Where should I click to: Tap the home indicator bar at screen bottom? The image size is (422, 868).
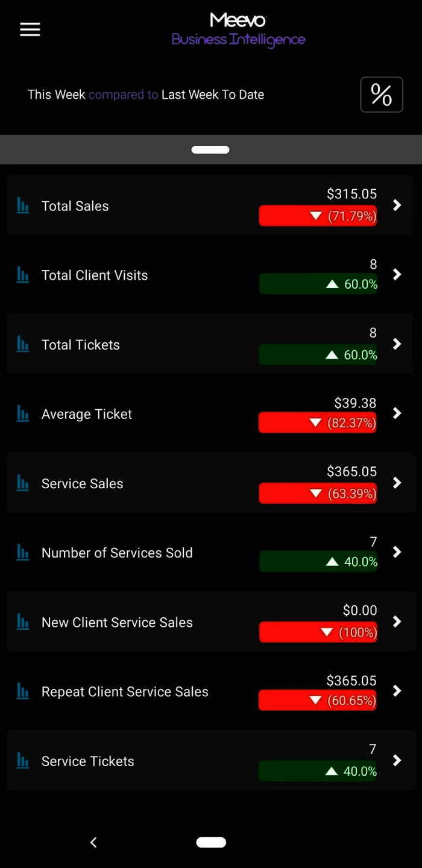pos(211,842)
